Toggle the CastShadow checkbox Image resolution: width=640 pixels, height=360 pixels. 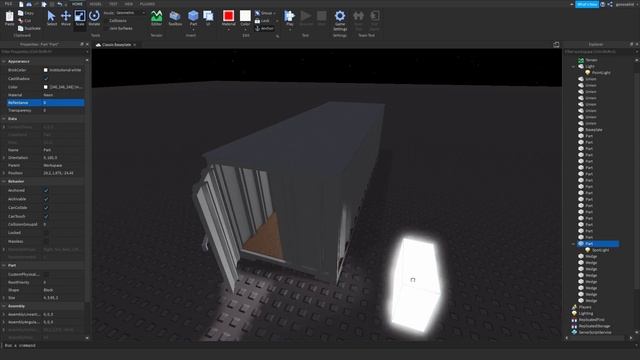point(46,78)
